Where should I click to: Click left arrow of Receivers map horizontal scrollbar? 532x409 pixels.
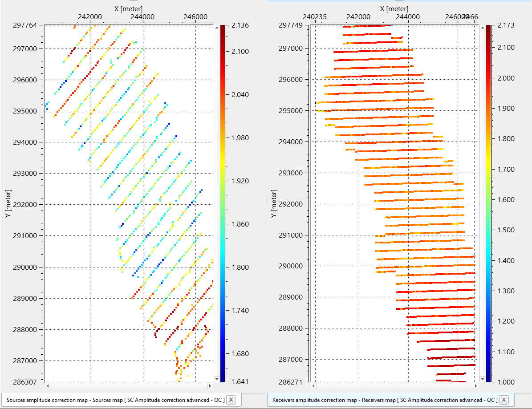tap(315, 385)
